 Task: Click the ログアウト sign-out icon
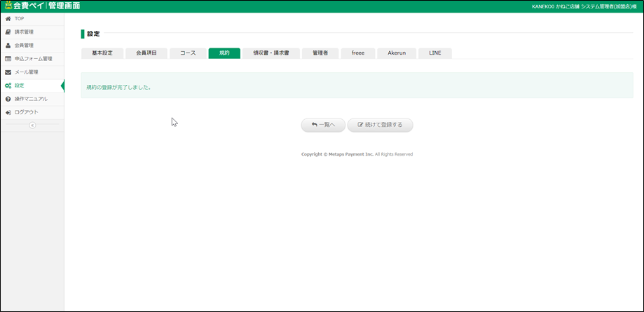[x=8, y=112]
